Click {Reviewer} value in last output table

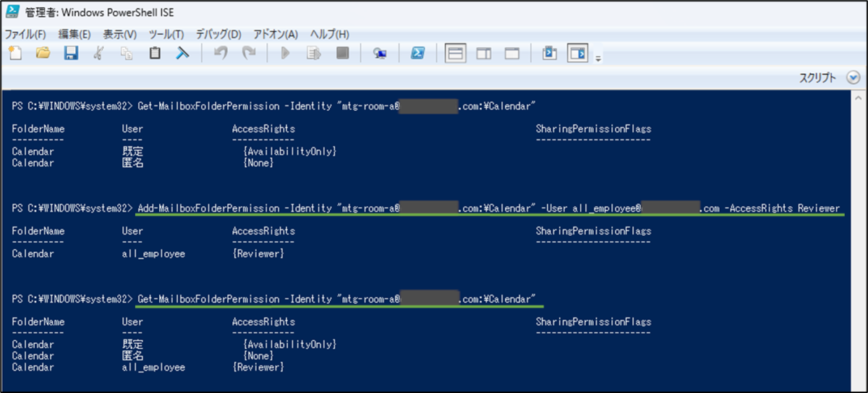tap(258, 368)
